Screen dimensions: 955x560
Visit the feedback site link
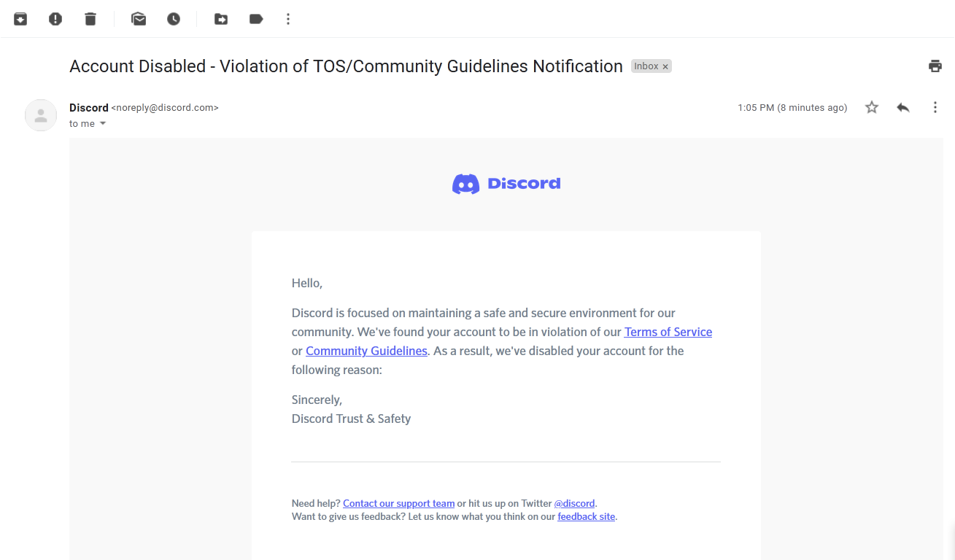tap(587, 516)
